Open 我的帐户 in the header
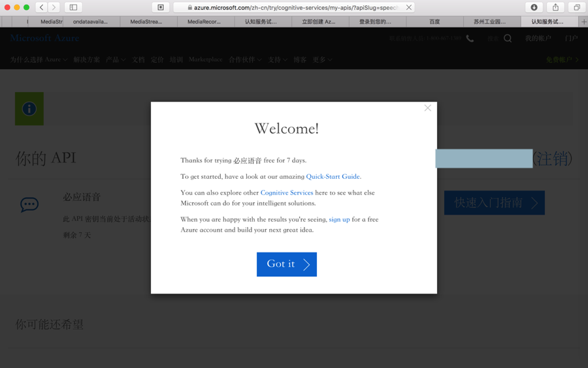588x368 pixels. [x=538, y=38]
